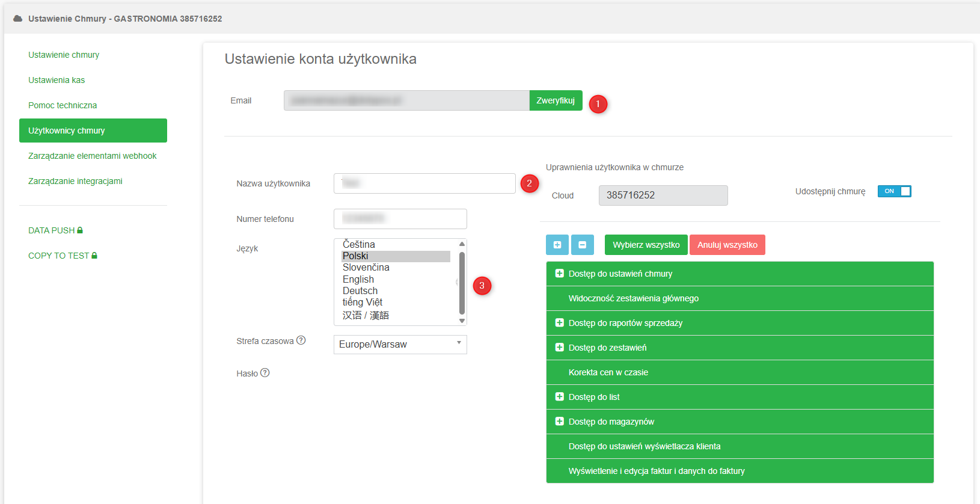
Task: Click the lock icon next to COPY TO TEST
Action: click(94, 256)
